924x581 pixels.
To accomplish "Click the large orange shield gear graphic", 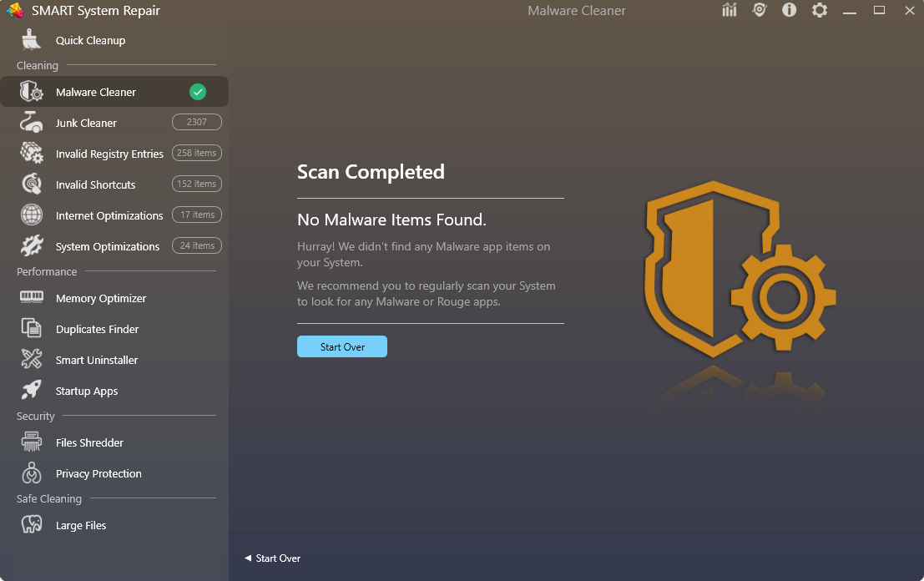I will (740, 269).
